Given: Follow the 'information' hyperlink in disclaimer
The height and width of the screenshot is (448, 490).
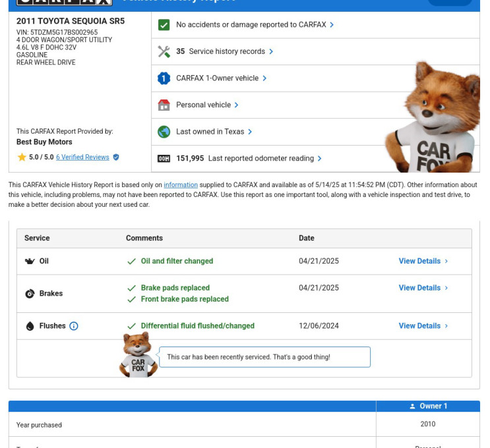Looking at the screenshot, I should 181,185.
